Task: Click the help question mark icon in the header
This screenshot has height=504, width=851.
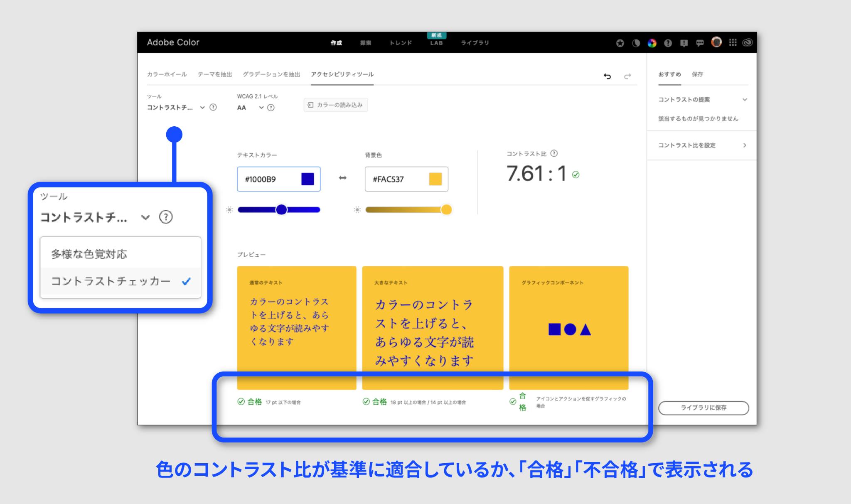Action: click(x=668, y=43)
